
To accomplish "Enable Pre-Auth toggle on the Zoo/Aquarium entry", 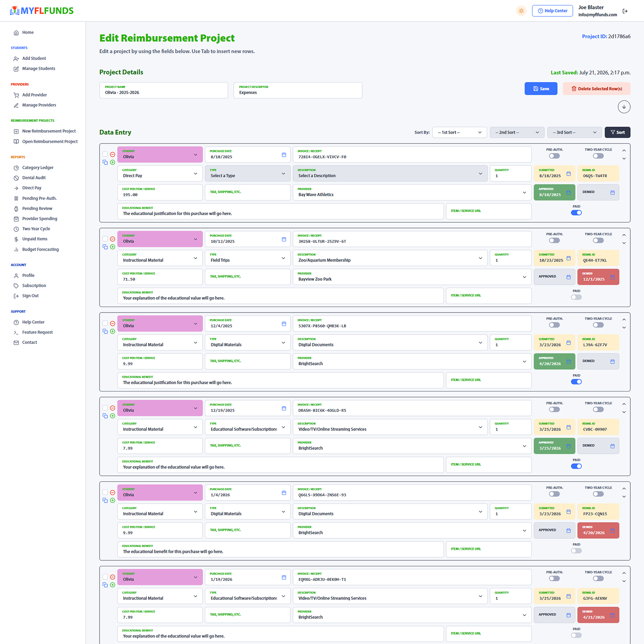I will [x=555, y=240].
